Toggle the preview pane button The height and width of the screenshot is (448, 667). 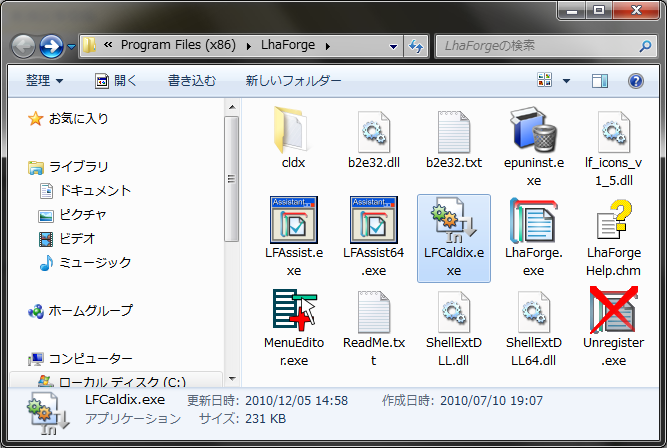[600, 81]
